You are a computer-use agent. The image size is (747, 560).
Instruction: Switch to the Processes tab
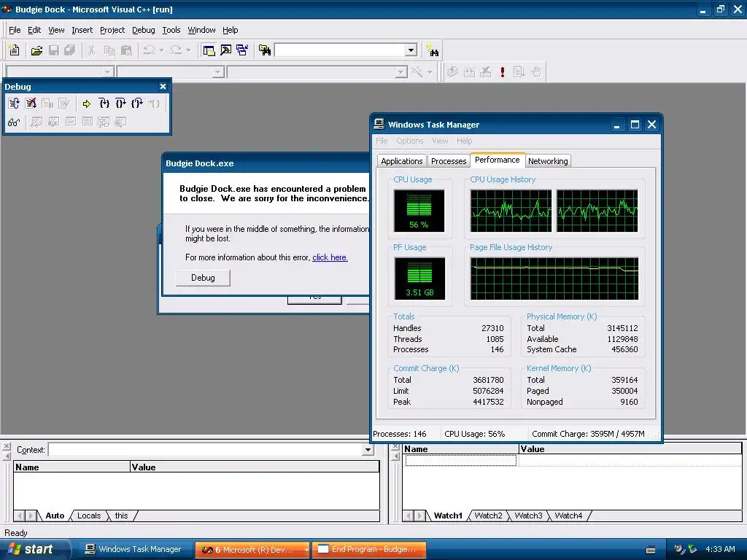pos(449,161)
